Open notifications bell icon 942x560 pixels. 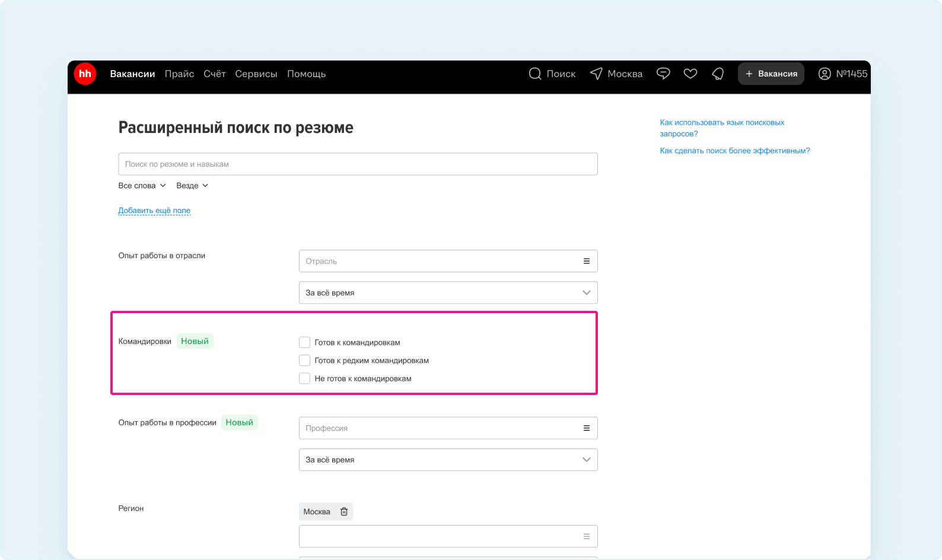pyautogui.click(x=718, y=74)
